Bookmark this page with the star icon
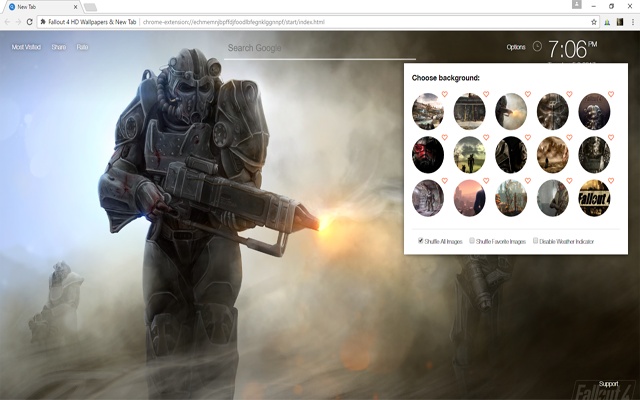Image resolution: width=640 pixels, height=400 pixels. 594,22
